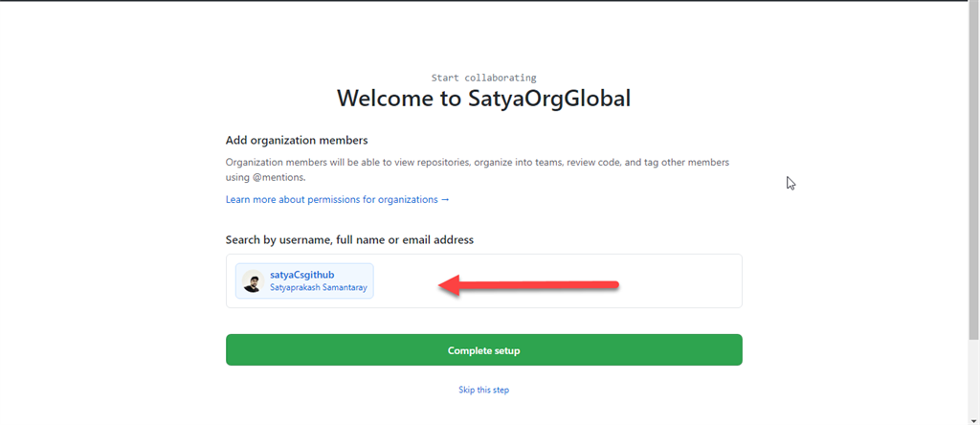The width and height of the screenshot is (980, 425).
Task: Click the full name Satyaprakash Samantaray
Action: (x=319, y=287)
